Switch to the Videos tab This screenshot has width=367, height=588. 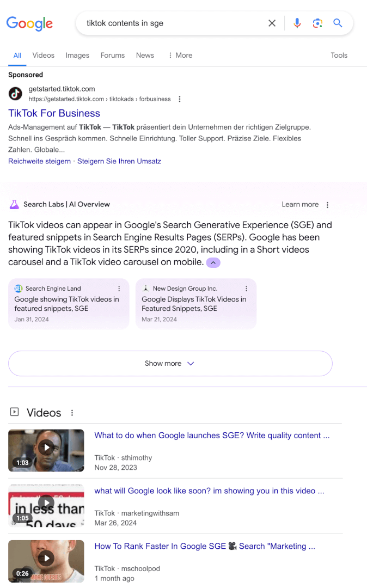44,55
